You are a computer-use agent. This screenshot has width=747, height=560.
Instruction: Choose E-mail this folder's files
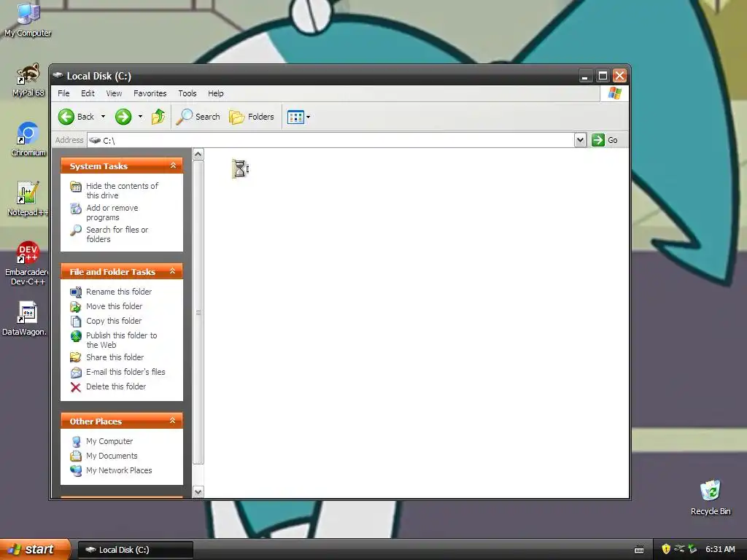click(x=125, y=372)
